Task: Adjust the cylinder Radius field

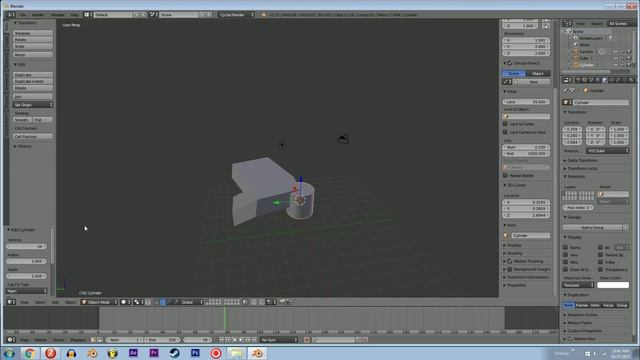Action: point(27,261)
